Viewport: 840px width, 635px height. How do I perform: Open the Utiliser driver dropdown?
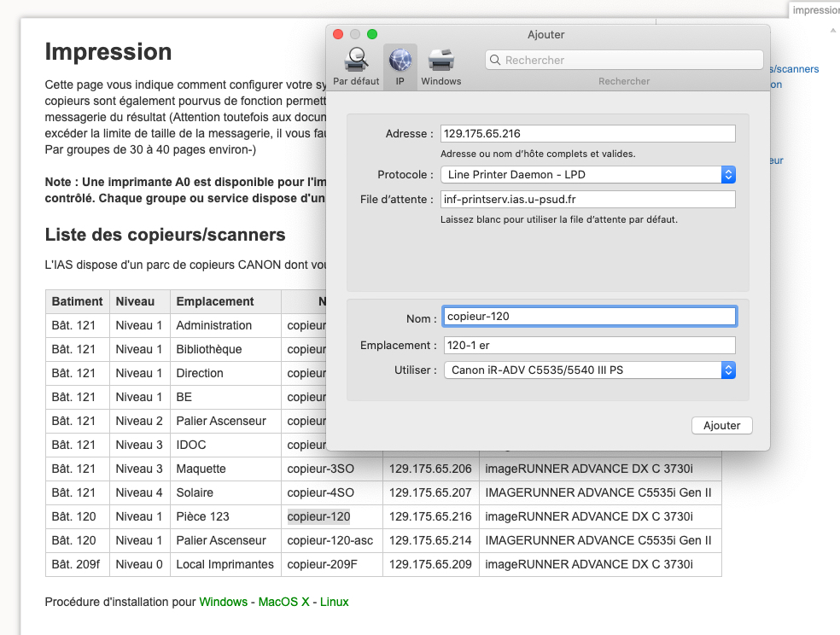589,370
